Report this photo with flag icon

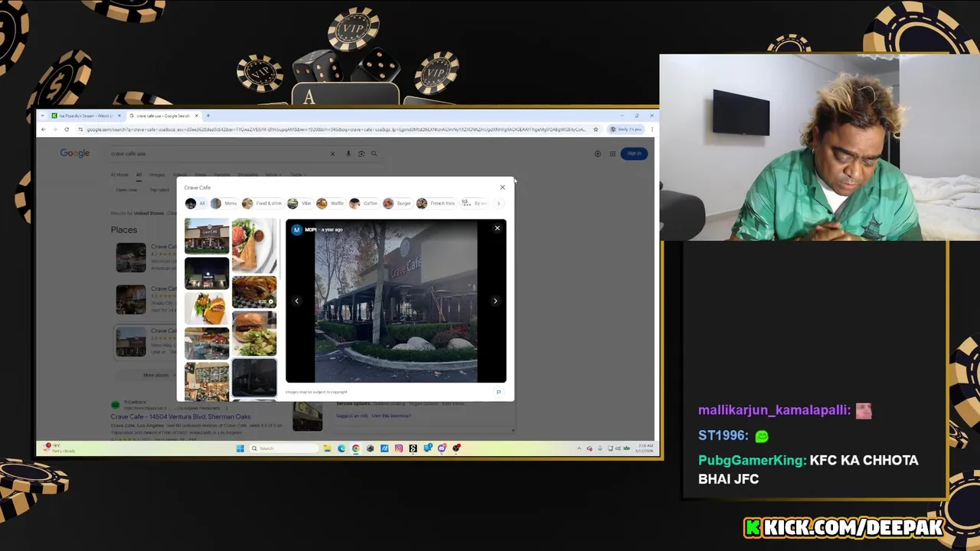pyautogui.click(x=498, y=392)
